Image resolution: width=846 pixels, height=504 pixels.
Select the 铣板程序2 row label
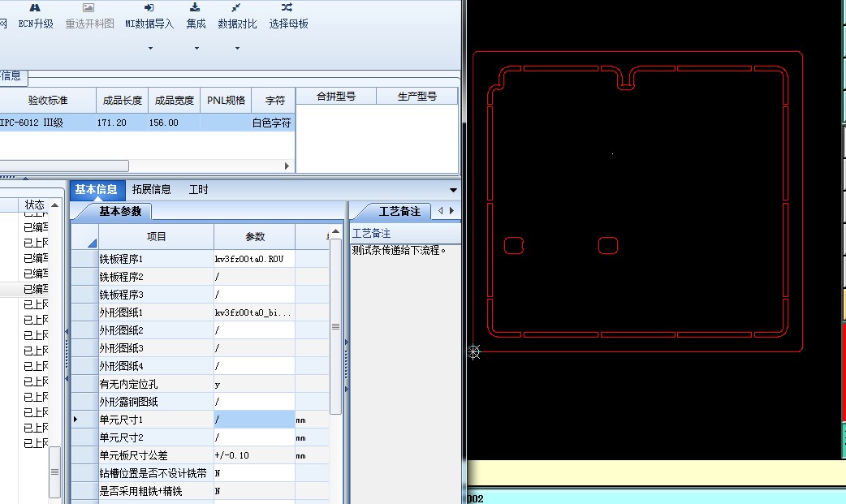[x=157, y=277]
